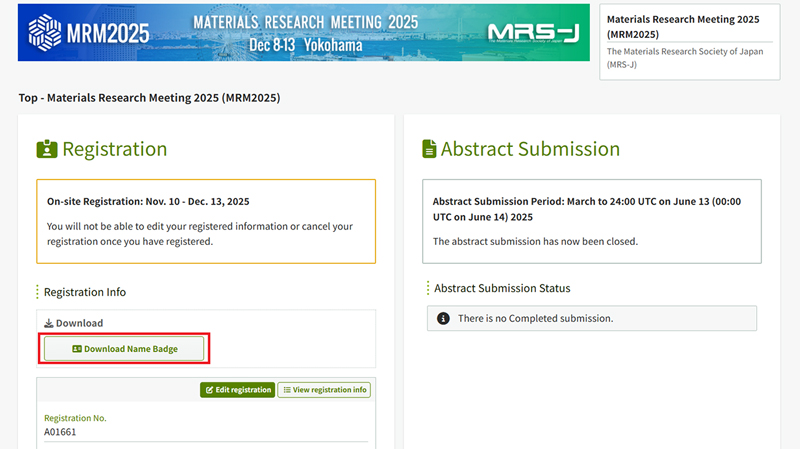The height and width of the screenshot is (449, 800).
Task: Open the Materials Research Meeting 2025 title at top right
Action: coord(682,27)
